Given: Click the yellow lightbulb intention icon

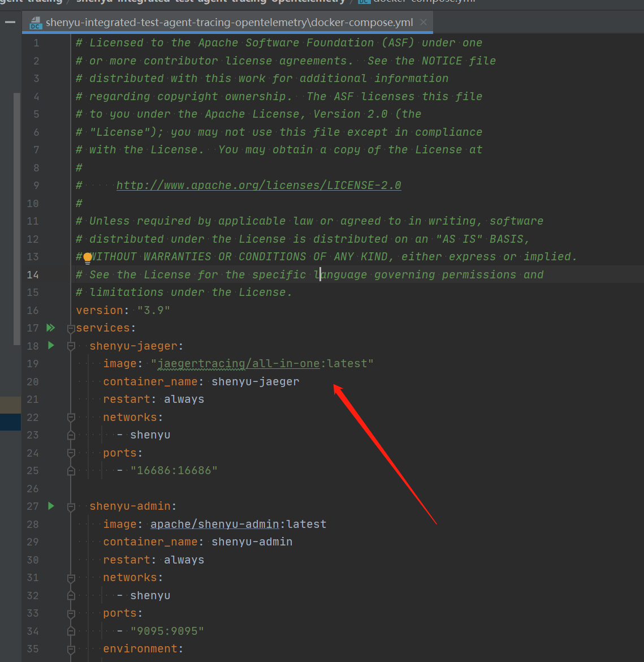Looking at the screenshot, I should coord(88,258).
